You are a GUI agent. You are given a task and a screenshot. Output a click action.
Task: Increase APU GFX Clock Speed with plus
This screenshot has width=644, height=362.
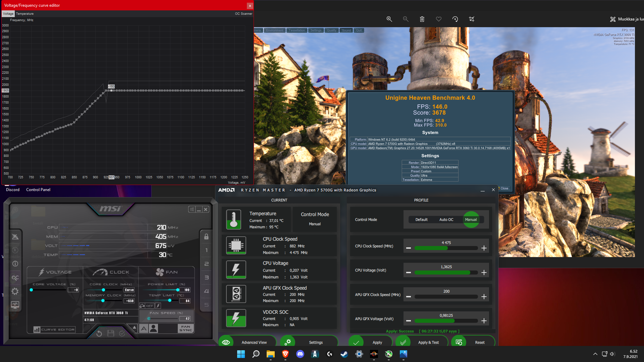pos(484,297)
